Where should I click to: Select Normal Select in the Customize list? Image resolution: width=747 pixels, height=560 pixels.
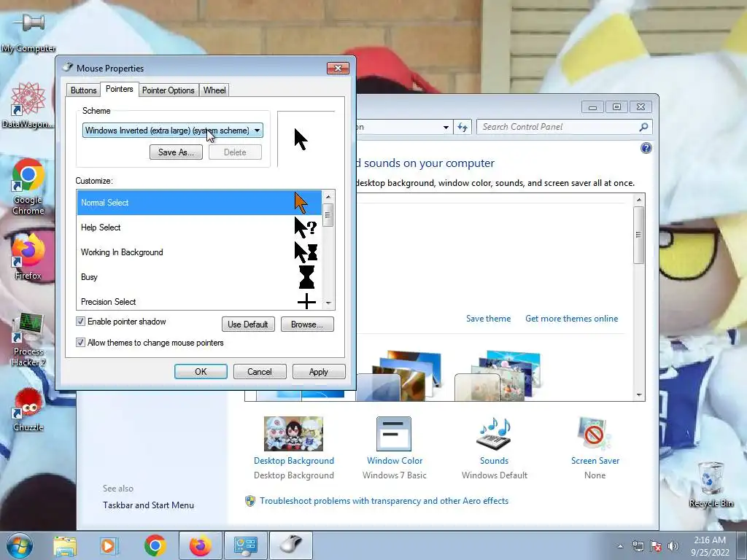point(199,203)
